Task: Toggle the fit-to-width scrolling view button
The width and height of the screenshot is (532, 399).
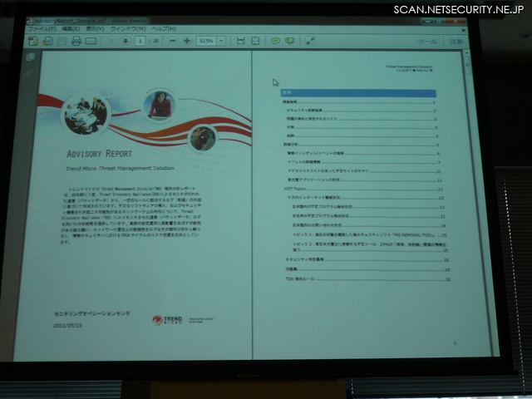Action: coord(240,40)
